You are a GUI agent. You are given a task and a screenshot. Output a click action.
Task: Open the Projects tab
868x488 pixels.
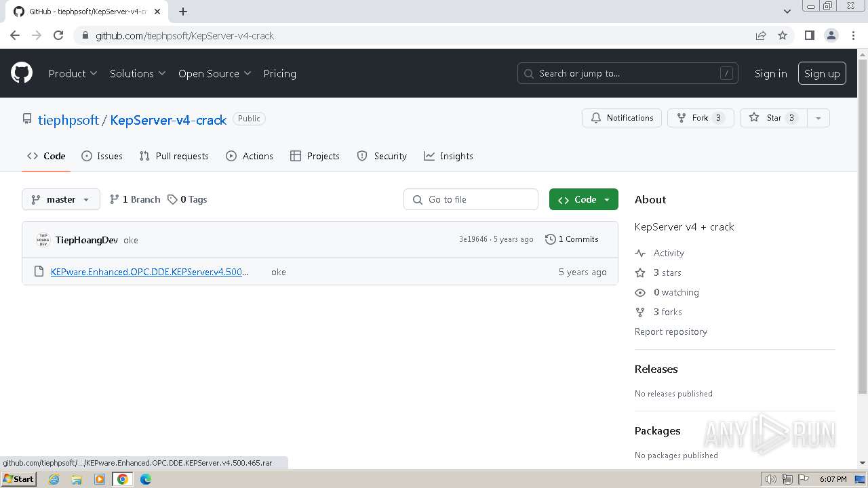pyautogui.click(x=315, y=156)
